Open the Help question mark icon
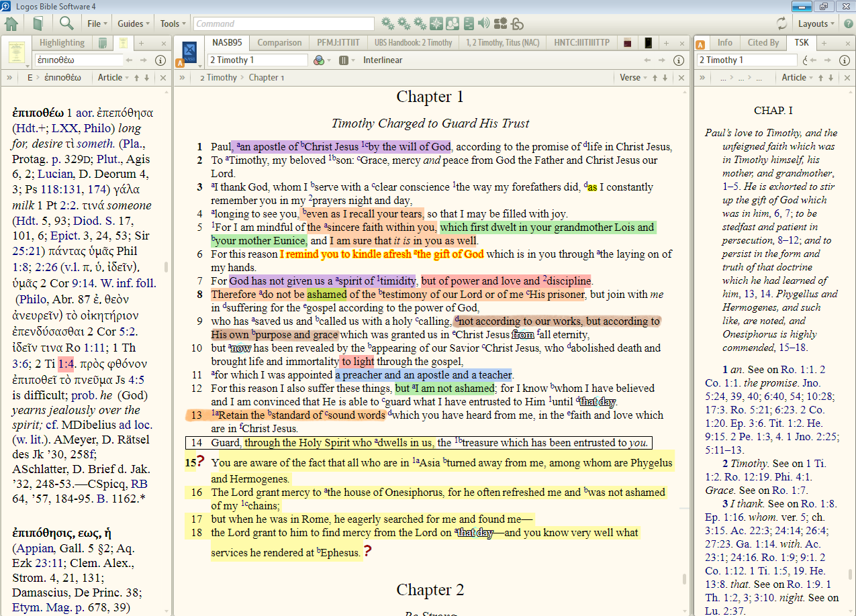 click(x=848, y=23)
